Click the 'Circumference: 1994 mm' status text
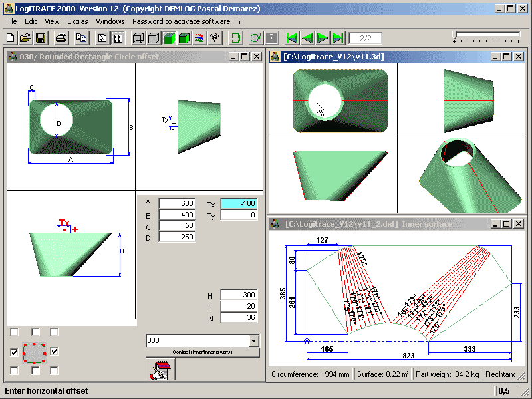Screen dimensions: 532x399 point(311,374)
